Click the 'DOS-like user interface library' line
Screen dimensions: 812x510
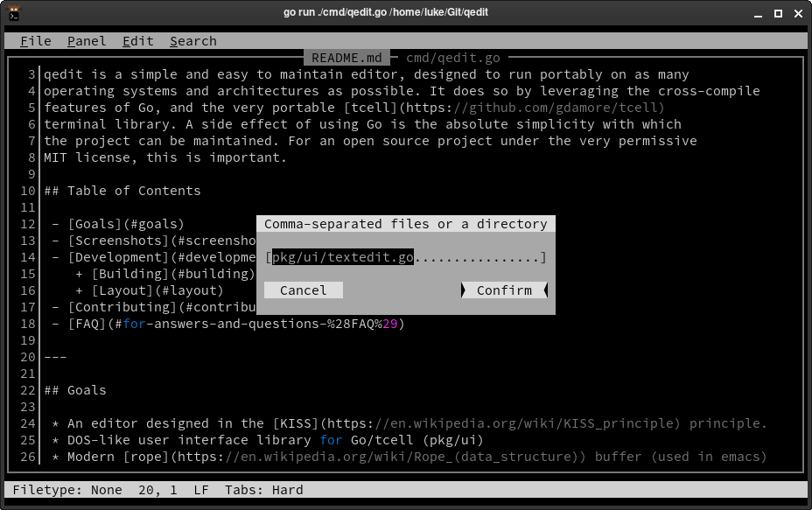pyautogui.click(x=267, y=440)
